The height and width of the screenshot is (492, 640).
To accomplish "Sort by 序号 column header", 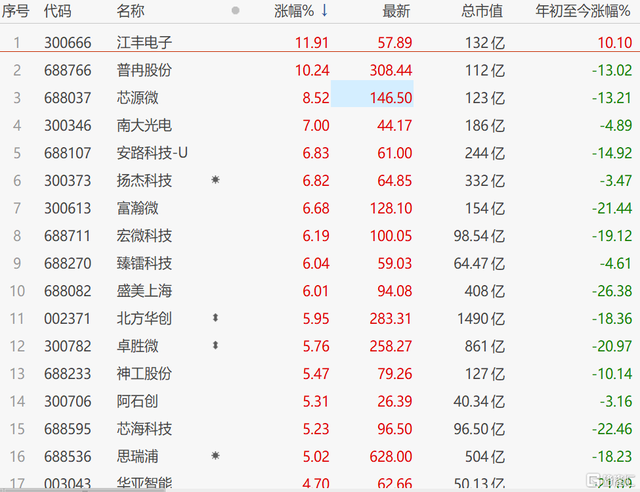I will (x=16, y=11).
